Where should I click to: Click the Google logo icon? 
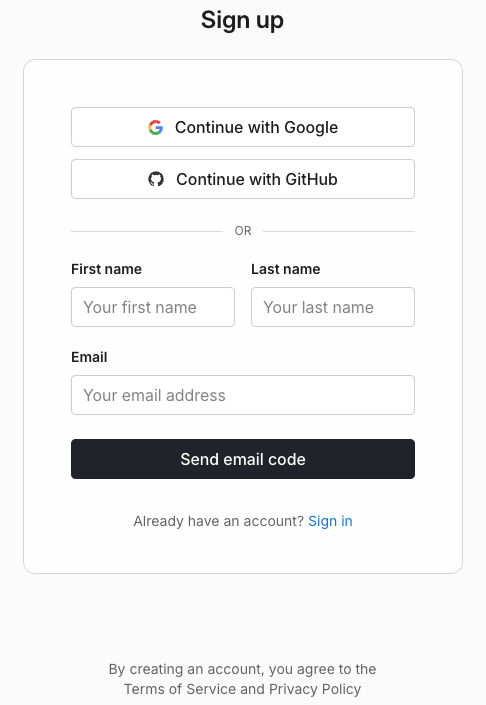click(156, 128)
